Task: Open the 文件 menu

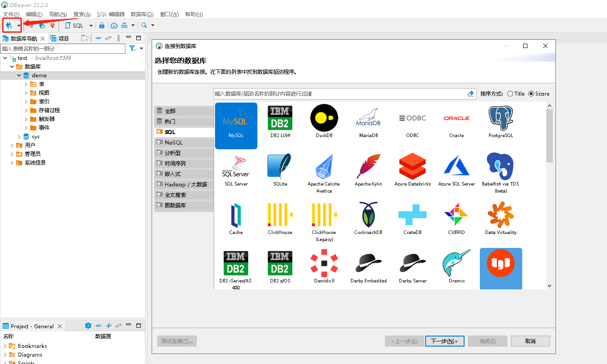Action: (11, 14)
